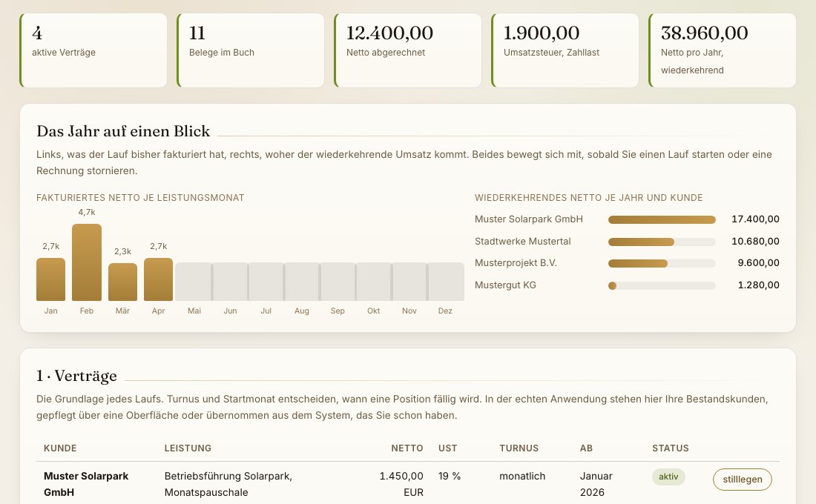Open the "Netto abgerechnet" stat card
The image size is (816, 504).
408,50
